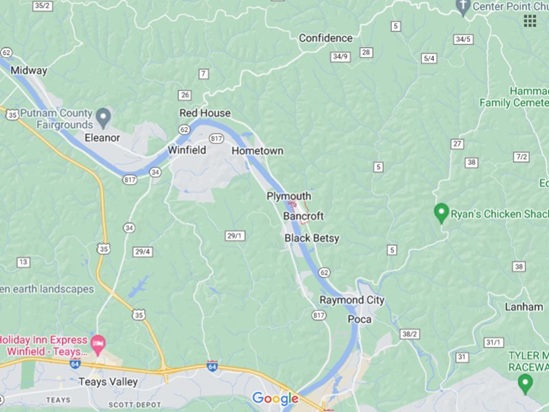549x412 pixels.
Task: Select the Ryan's Chicken Shack pin
Action: (x=441, y=213)
